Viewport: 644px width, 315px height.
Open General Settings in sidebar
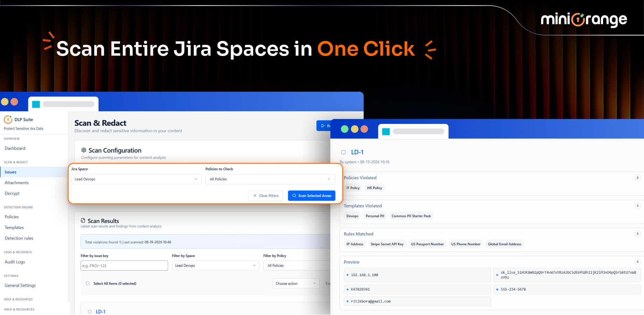(x=20, y=286)
